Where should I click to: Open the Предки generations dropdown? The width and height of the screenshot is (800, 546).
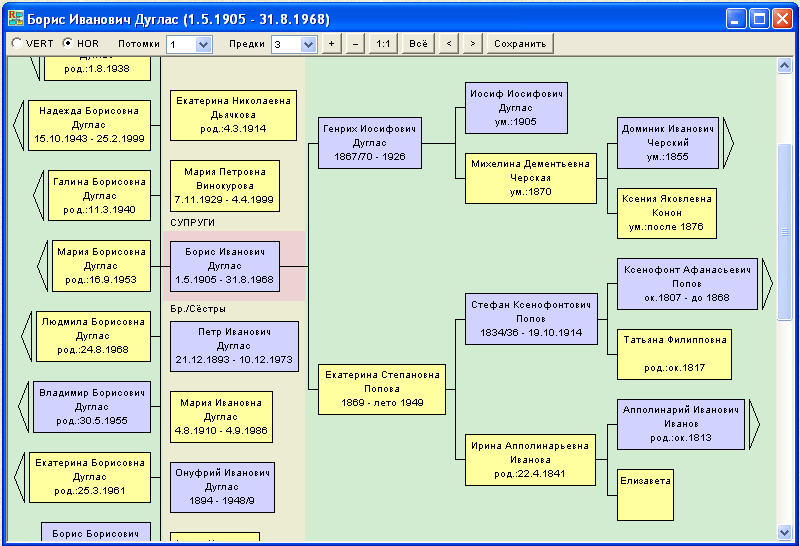pyautogui.click(x=308, y=44)
